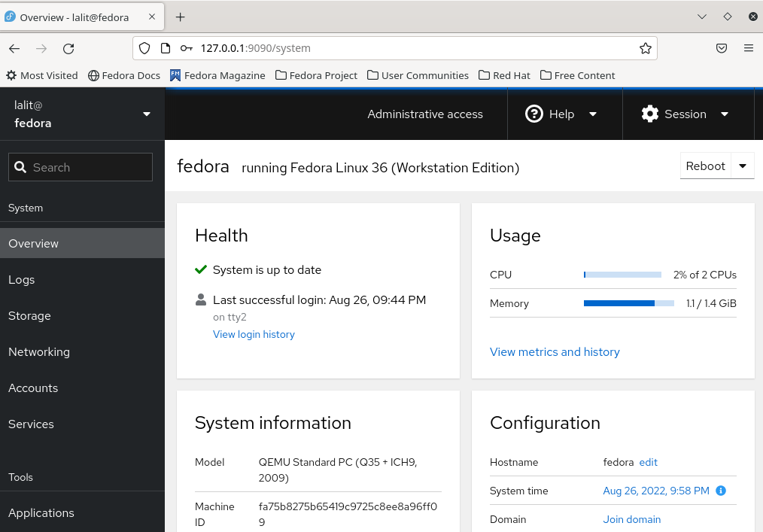Image resolution: width=763 pixels, height=532 pixels.
Task: Click the Join domain link
Action: pos(631,519)
